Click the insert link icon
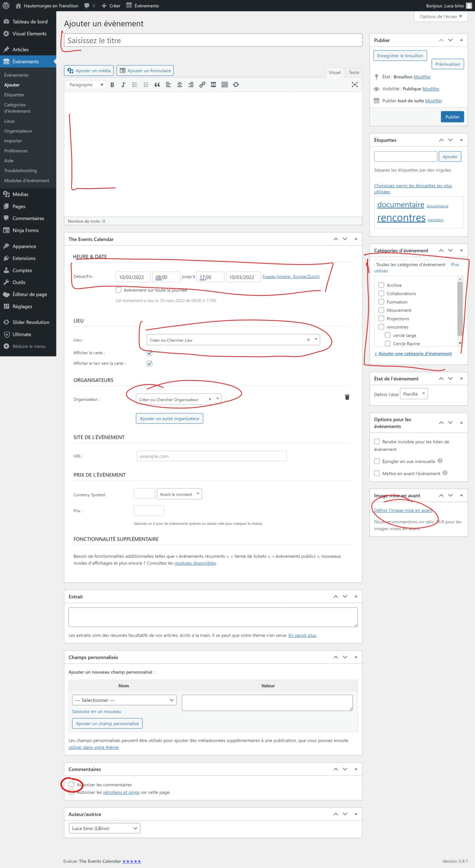 202,85
